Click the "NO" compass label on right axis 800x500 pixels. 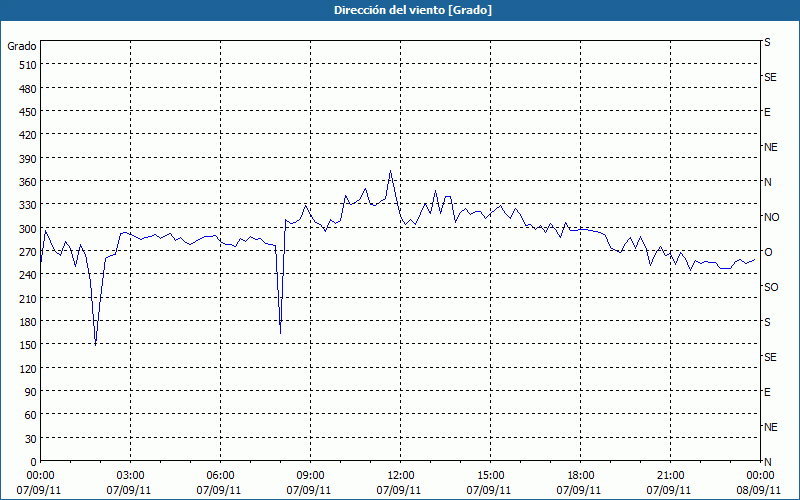[x=771, y=217]
